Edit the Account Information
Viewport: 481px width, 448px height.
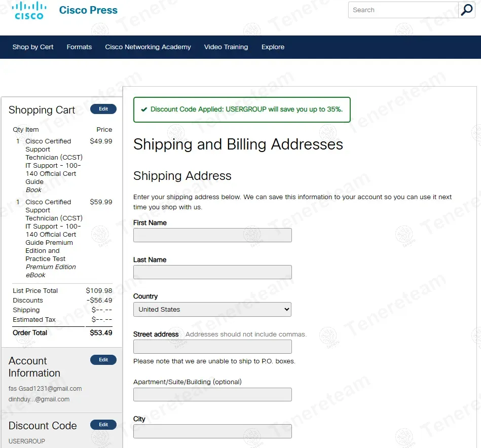pyautogui.click(x=103, y=360)
